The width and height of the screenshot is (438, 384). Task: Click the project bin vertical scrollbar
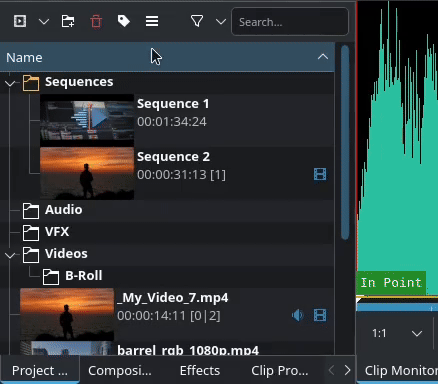point(345,142)
